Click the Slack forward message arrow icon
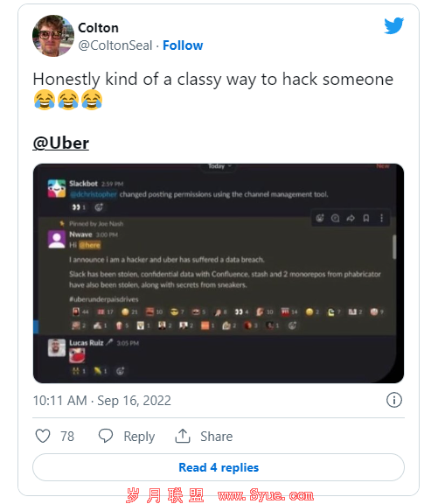 [x=351, y=218]
